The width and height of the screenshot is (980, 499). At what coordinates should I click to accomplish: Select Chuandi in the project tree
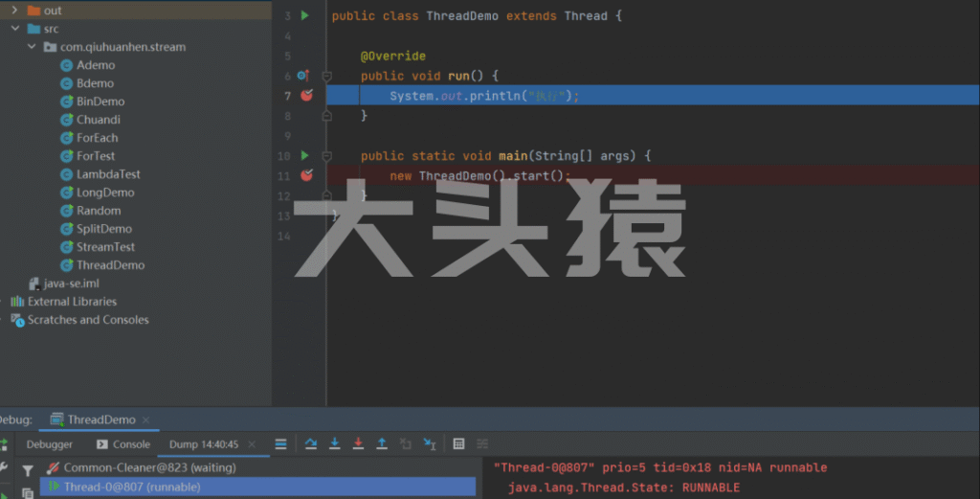[x=99, y=120]
